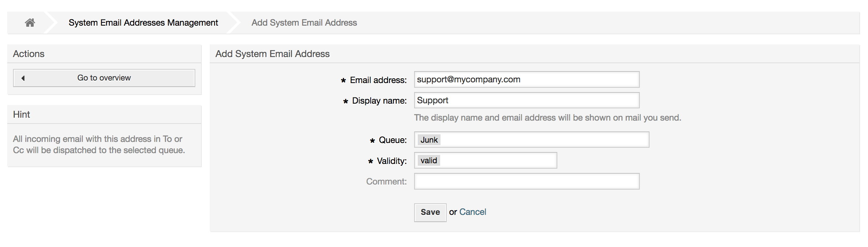Click the Comment input field
868x247 pixels.
pos(526,181)
